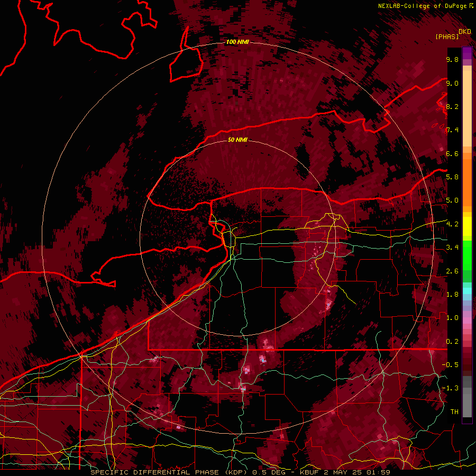
Task: Click the 8.2 value on the scale
Action: click(x=452, y=106)
